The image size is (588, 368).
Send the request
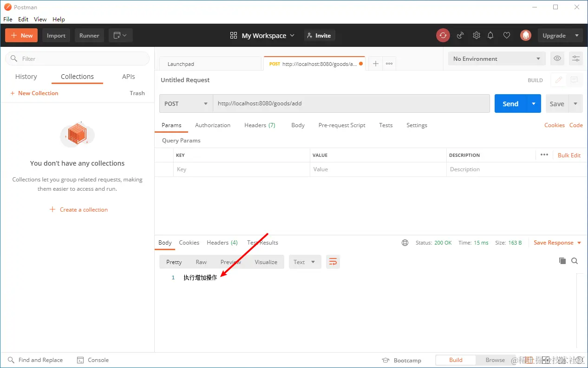coord(510,103)
